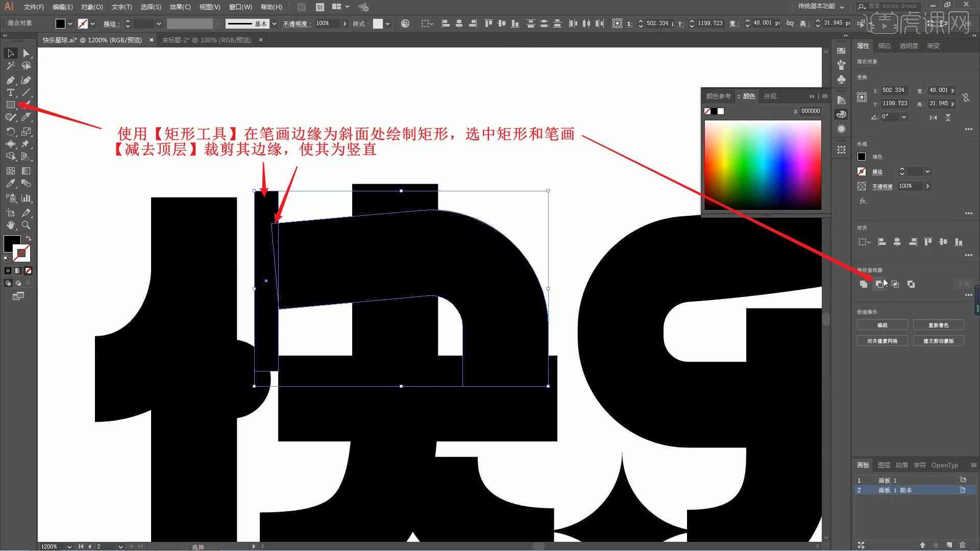Click the Rotate tool icon
Image resolution: width=980 pixels, height=551 pixels.
[x=9, y=132]
